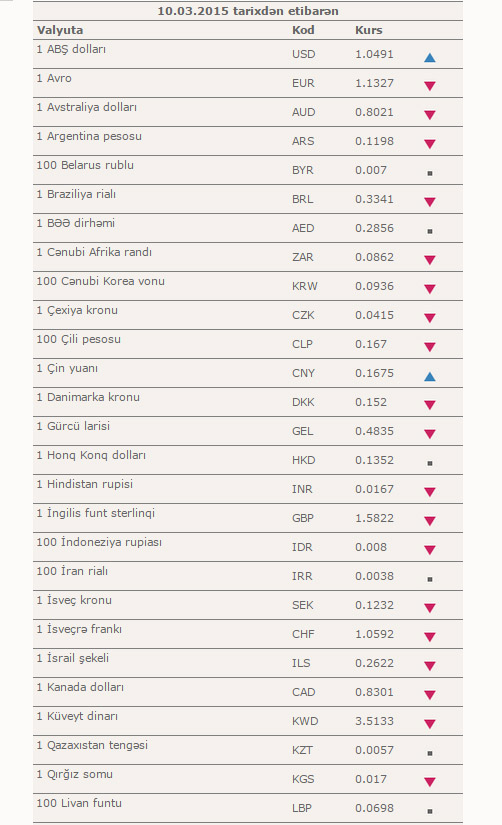Image resolution: width=502 pixels, height=825 pixels.
Task: Click the 1 ABŞ dolları row label
Action: 71,49
